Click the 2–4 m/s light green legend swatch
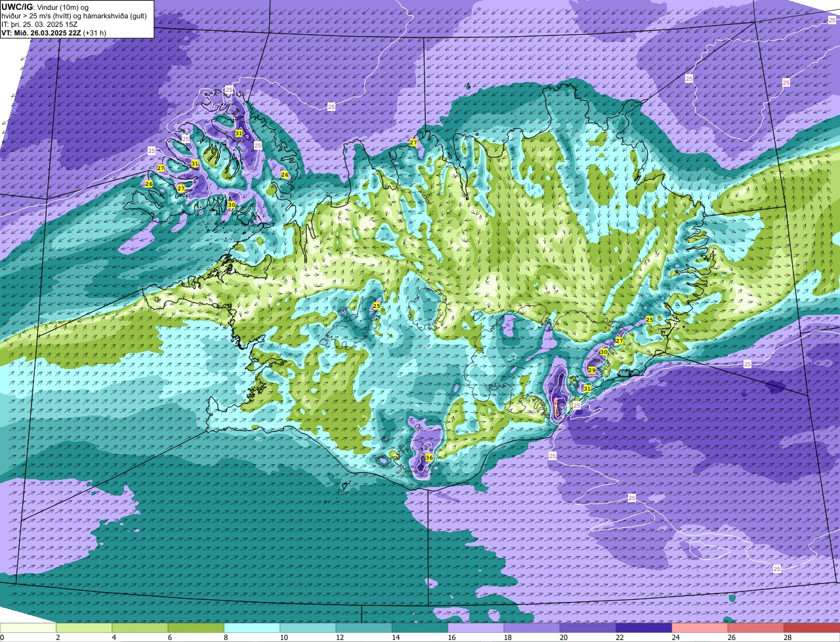840x642 pixels. pyautogui.click(x=84, y=628)
